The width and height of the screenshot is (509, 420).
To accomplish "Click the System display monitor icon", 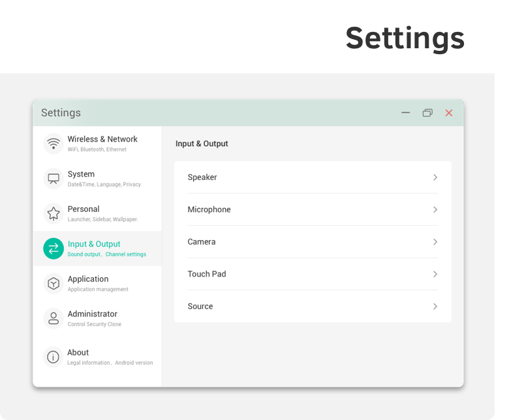I will click(54, 178).
